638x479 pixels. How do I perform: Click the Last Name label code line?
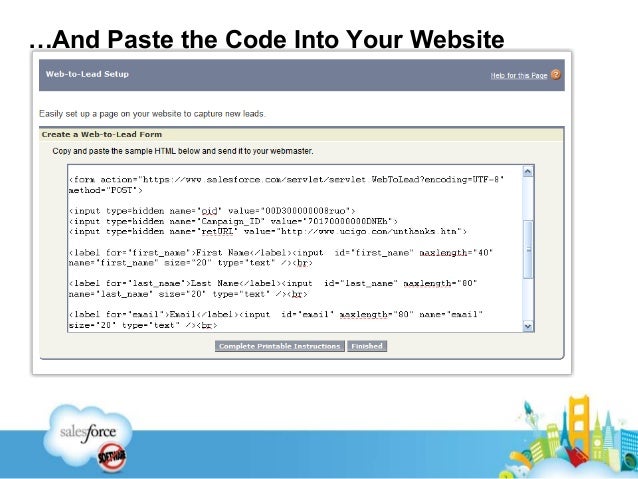coord(273,283)
